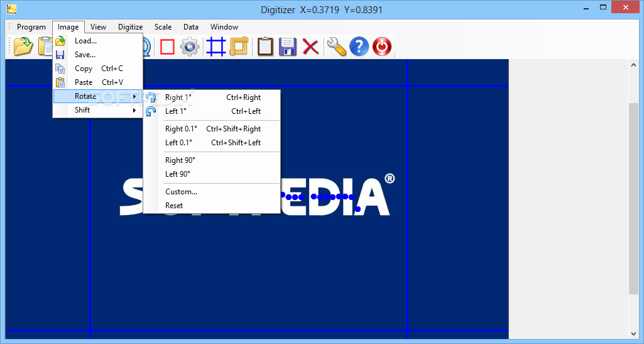This screenshot has width=644, height=344.
Task: Open the Rotate submenu entry
Action: (x=98, y=96)
